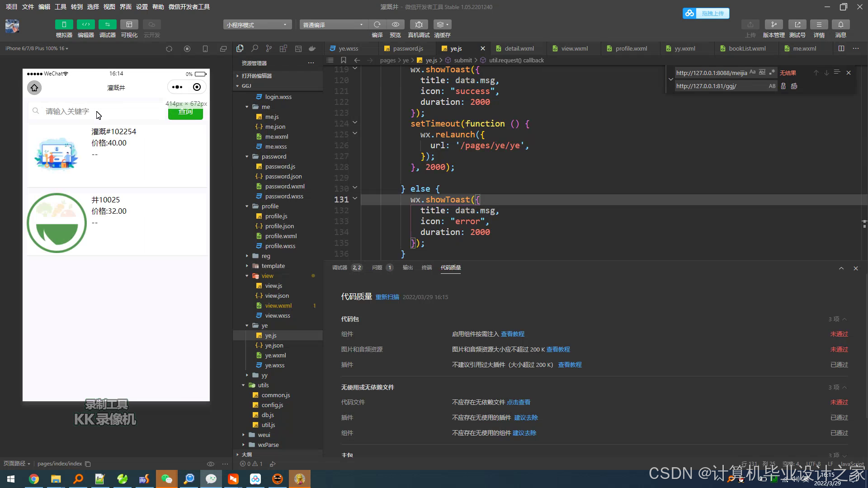
Task: Click the real device debugging icon
Action: click(419, 24)
